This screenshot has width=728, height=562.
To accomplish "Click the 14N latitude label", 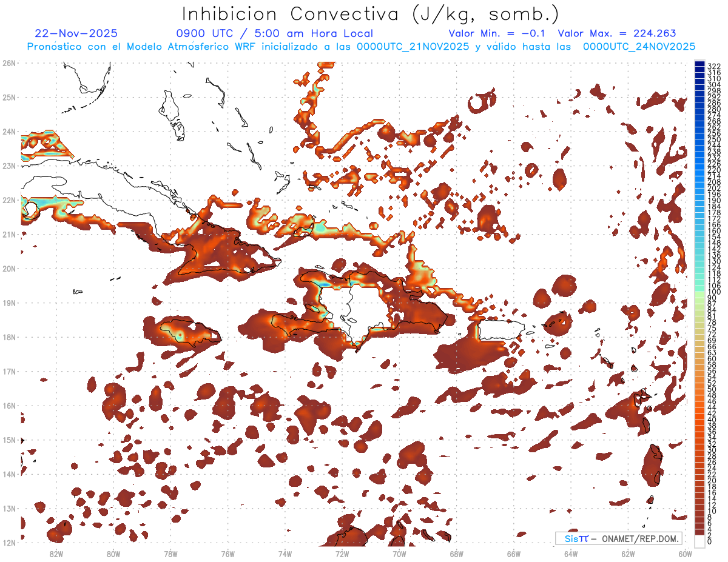I will pos(8,474).
